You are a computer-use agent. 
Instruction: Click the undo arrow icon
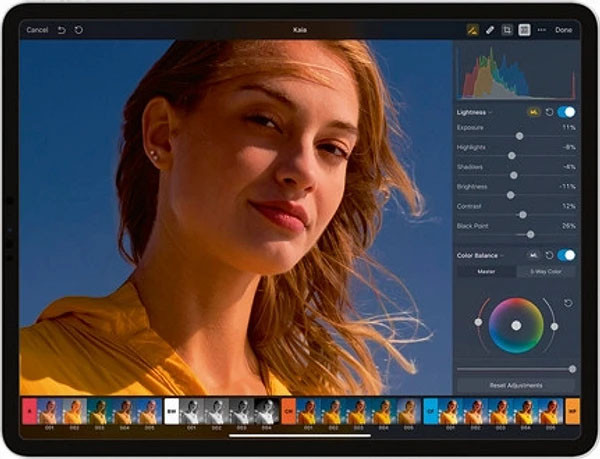(61, 30)
